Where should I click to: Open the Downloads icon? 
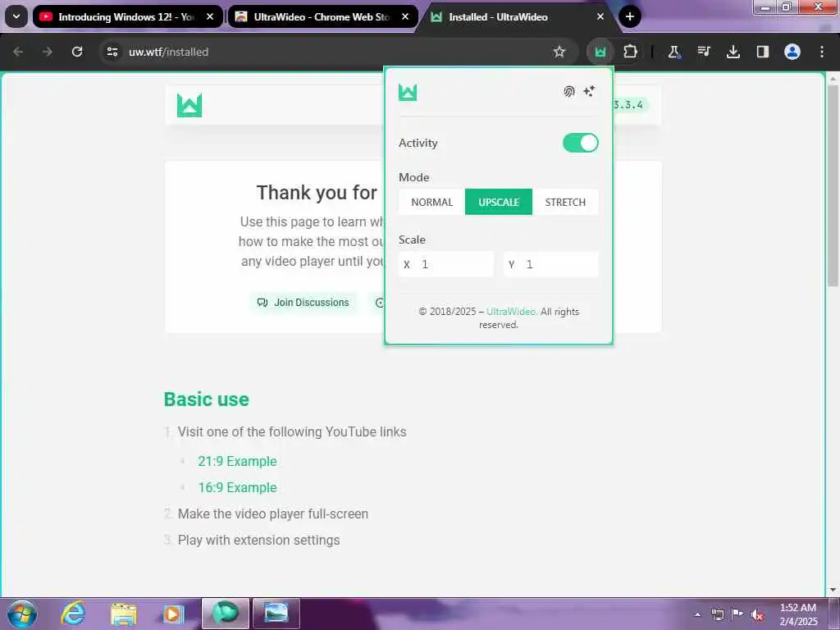point(733,52)
